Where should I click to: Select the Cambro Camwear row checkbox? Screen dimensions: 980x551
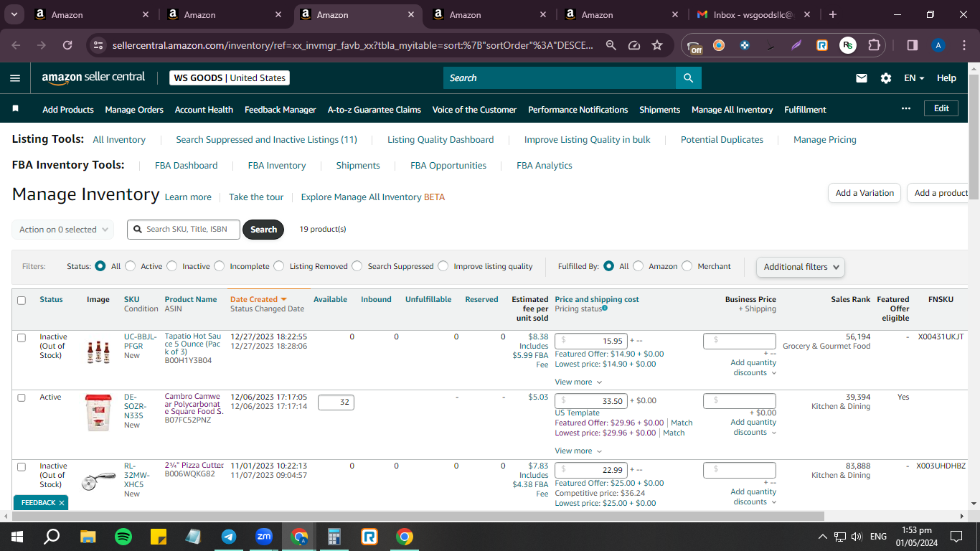[x=22, y=397]
